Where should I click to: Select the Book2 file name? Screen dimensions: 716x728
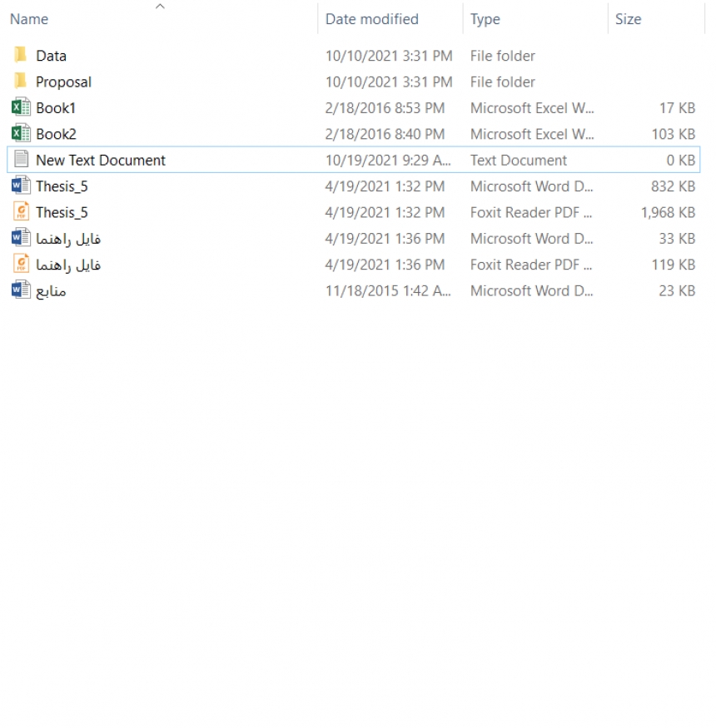point(57,134)
